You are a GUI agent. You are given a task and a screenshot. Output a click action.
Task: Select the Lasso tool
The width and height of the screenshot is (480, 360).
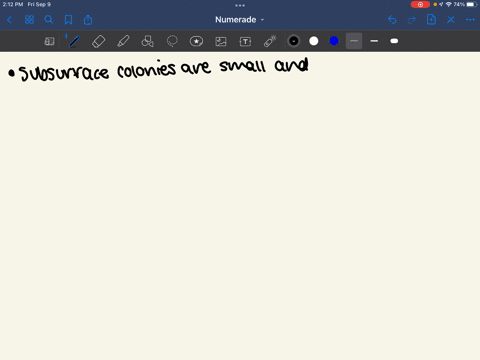point(172,41)
